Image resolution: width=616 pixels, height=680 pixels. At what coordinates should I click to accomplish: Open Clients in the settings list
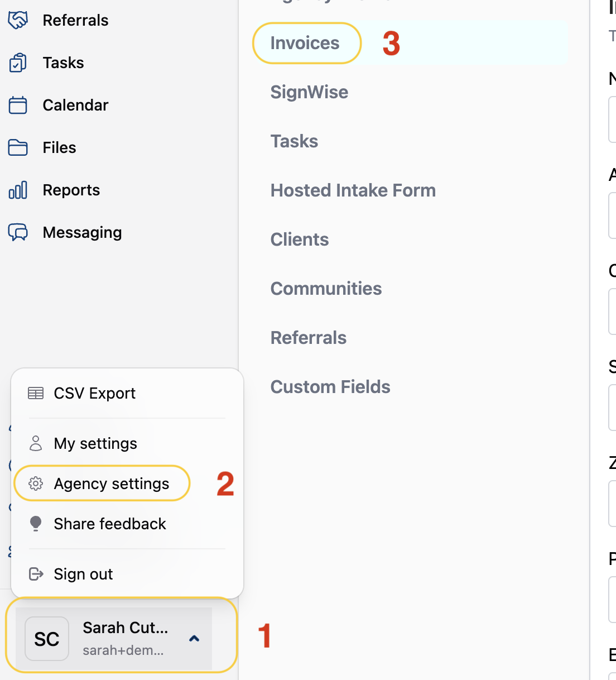[300, 240]
